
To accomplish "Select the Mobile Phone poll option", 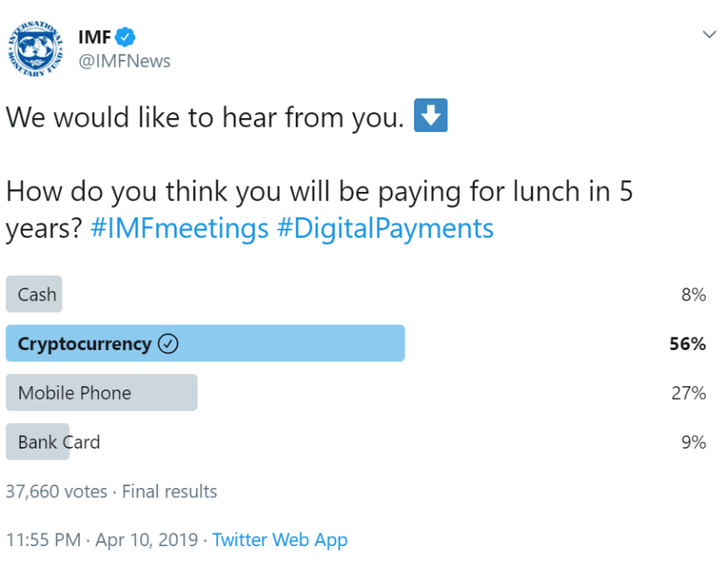I will point(74,393).
